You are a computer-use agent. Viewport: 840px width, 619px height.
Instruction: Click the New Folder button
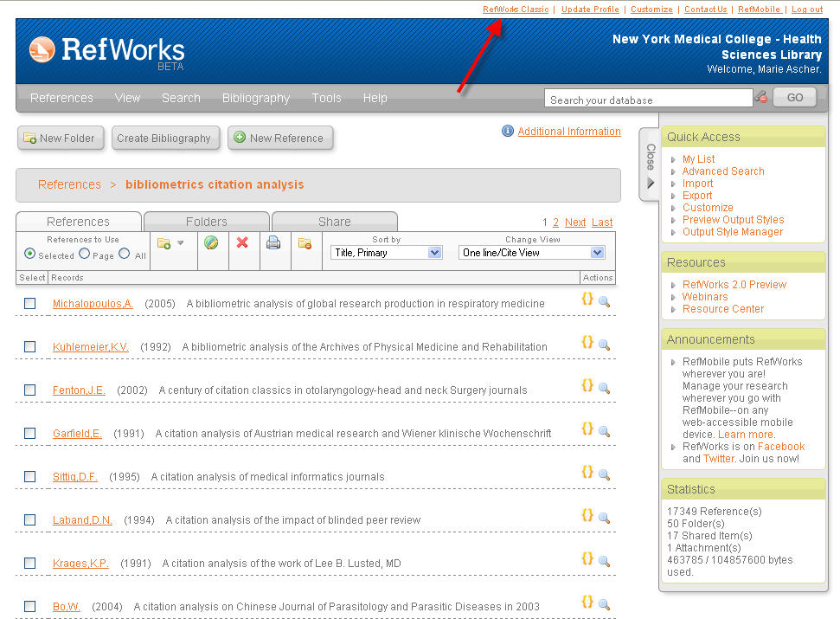61,139
